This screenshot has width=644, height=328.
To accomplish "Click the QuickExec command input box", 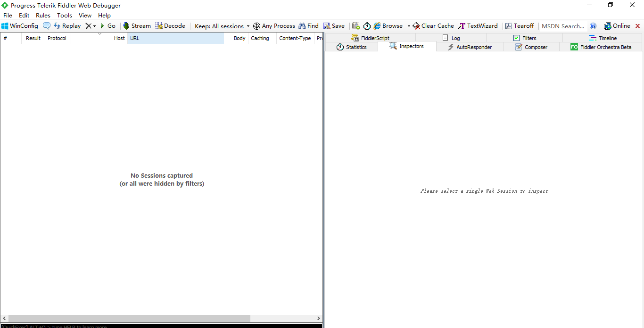I will point(161,326).
